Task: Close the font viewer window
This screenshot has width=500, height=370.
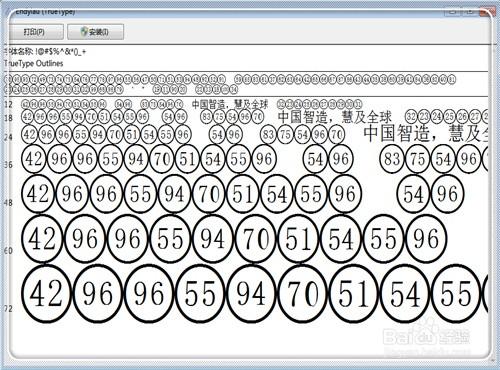Action: [486, 11]
